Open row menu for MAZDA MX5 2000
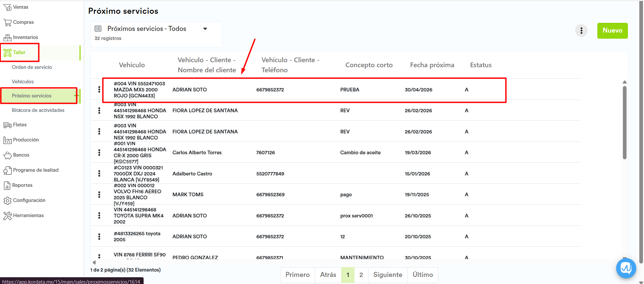The width and height of the screenshot is (644, 284). click(99, 89)
